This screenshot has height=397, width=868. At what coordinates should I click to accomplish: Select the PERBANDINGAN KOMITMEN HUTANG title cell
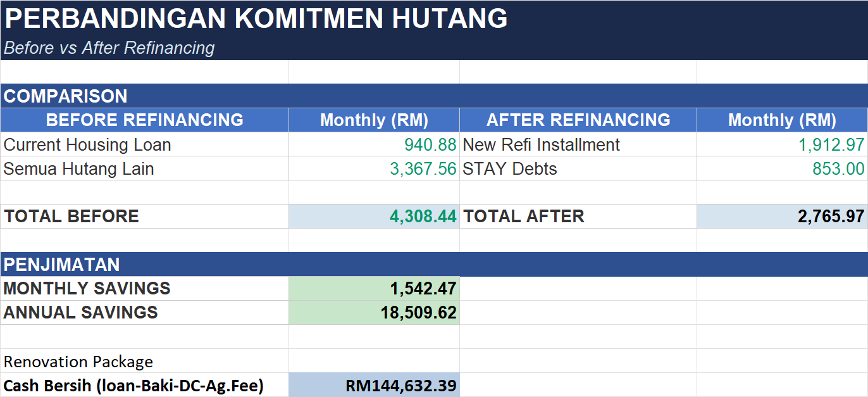[434, 18]
